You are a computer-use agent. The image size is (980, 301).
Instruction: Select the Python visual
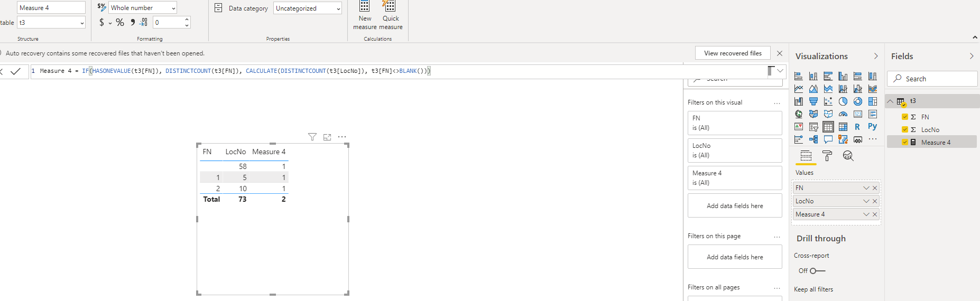[x=873, y=127]
